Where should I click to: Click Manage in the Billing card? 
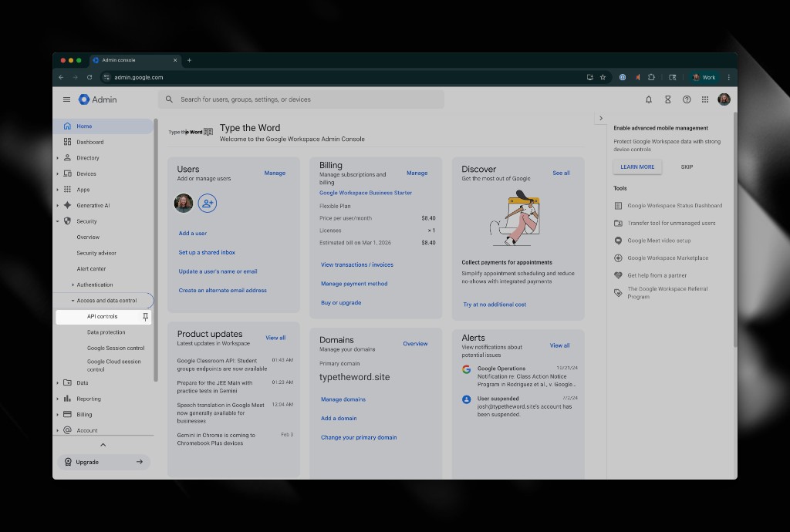(417, 173)
